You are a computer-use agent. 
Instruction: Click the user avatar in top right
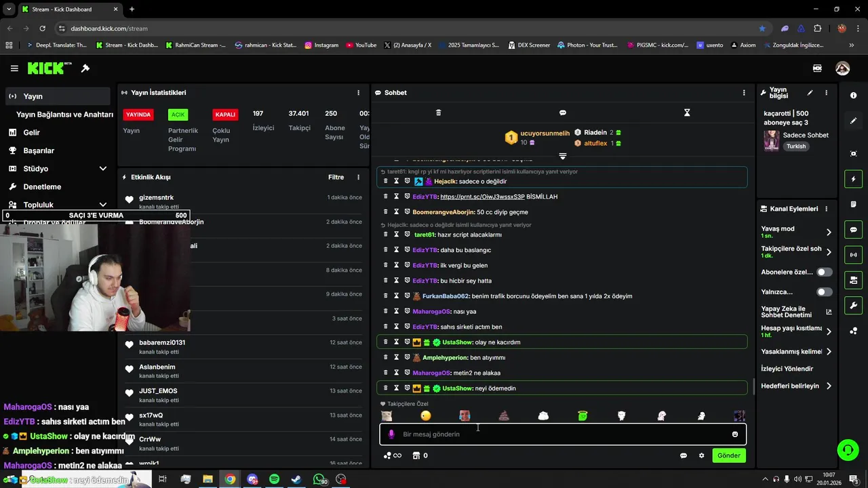pyautogui.click(x=842, y=68)
